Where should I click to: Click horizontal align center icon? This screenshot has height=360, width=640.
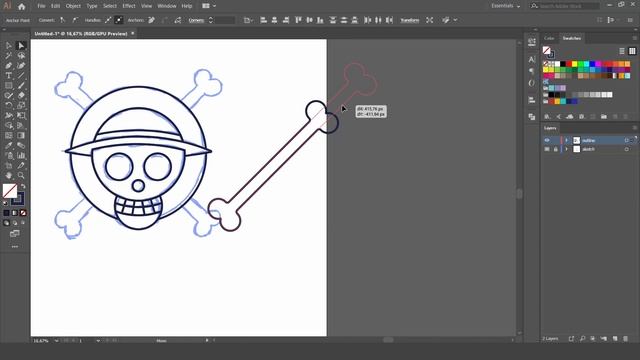point(274,20)
